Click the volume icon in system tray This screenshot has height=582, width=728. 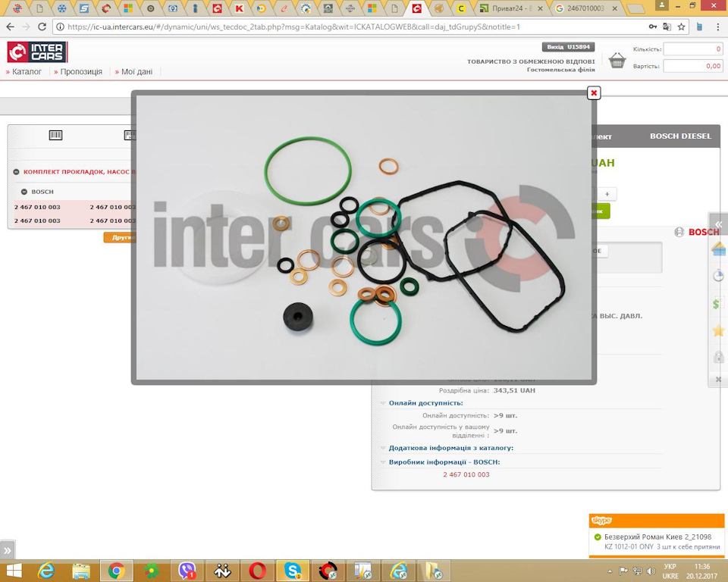click(651, 571)
